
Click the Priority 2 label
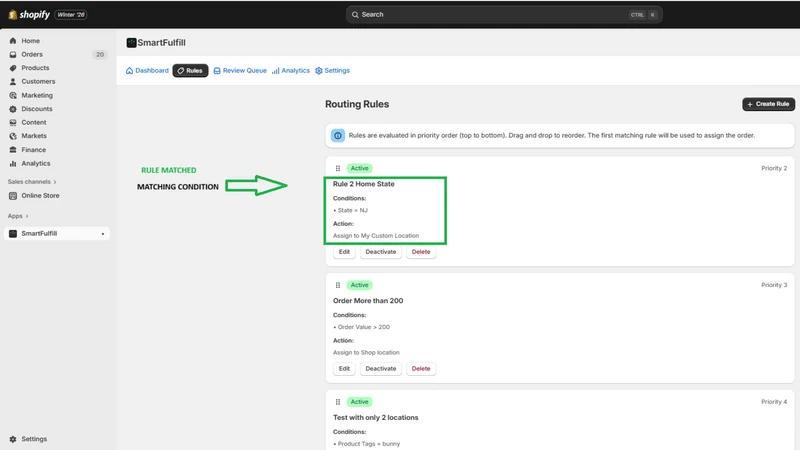point(774,168)
